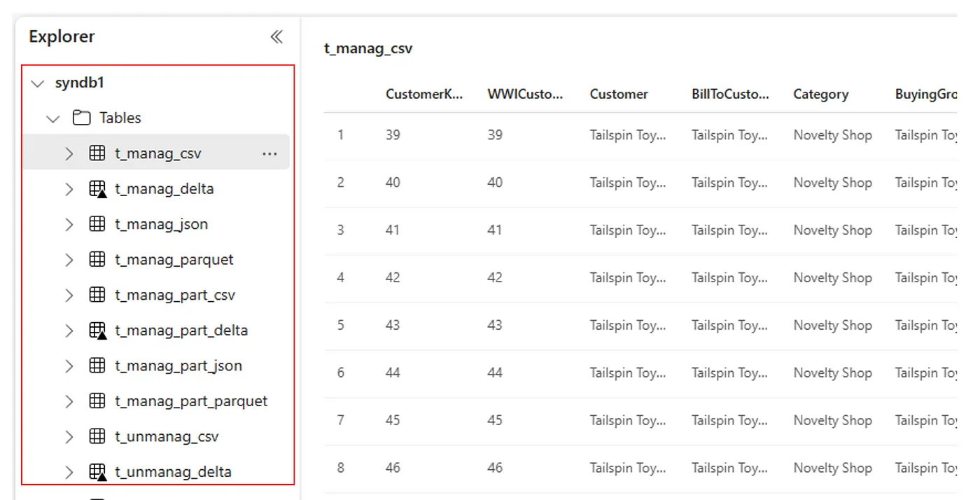Select row 5 with CustomerKey 43
The height and width of the screenshot is (500, 980).
click(x=640, y=326)
